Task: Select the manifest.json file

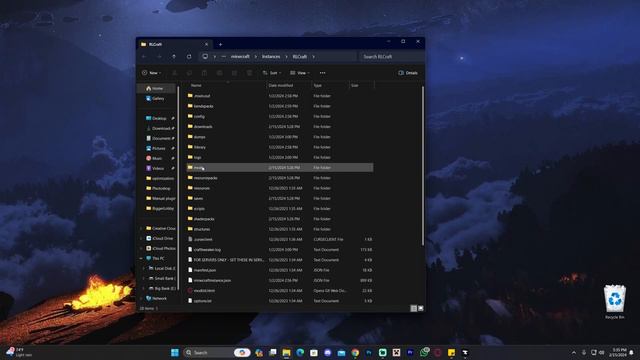Action: click(x=205, y=270)
